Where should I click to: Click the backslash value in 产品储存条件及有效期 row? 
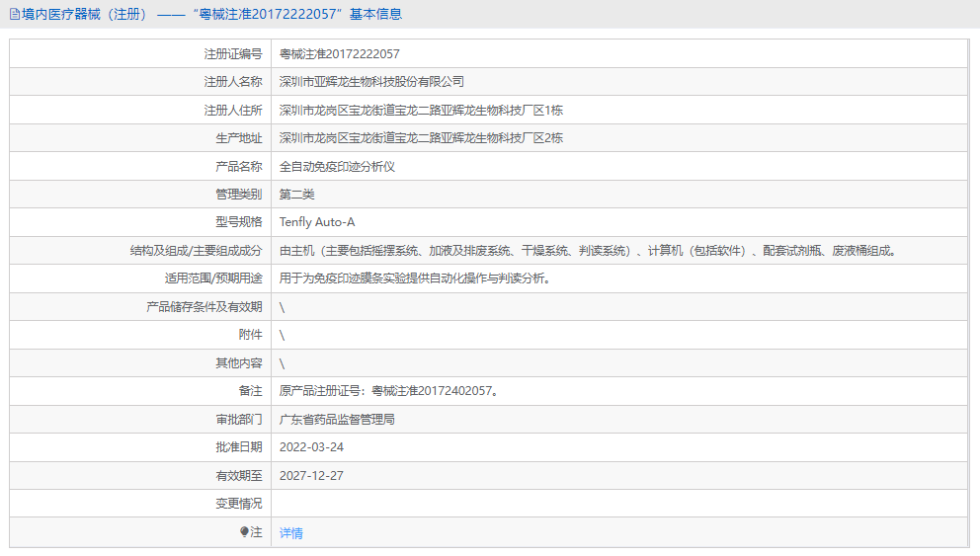[282, 307]
